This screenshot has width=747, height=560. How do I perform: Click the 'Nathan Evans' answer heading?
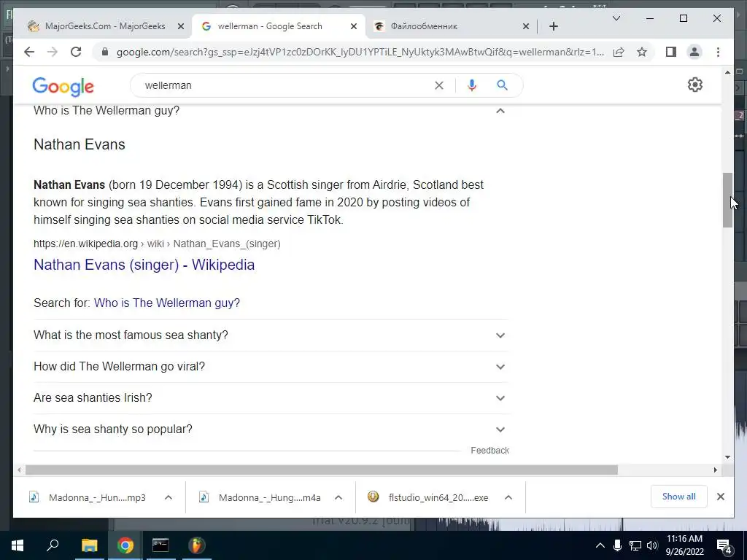point(79,144)
